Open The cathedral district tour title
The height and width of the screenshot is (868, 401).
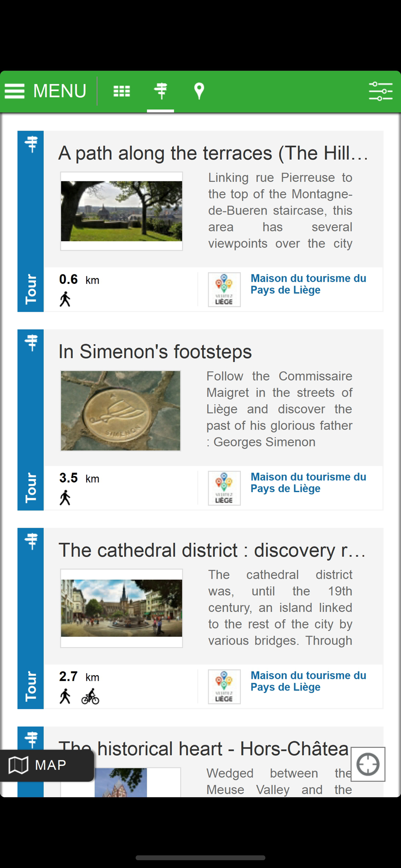tap(213, 550)
